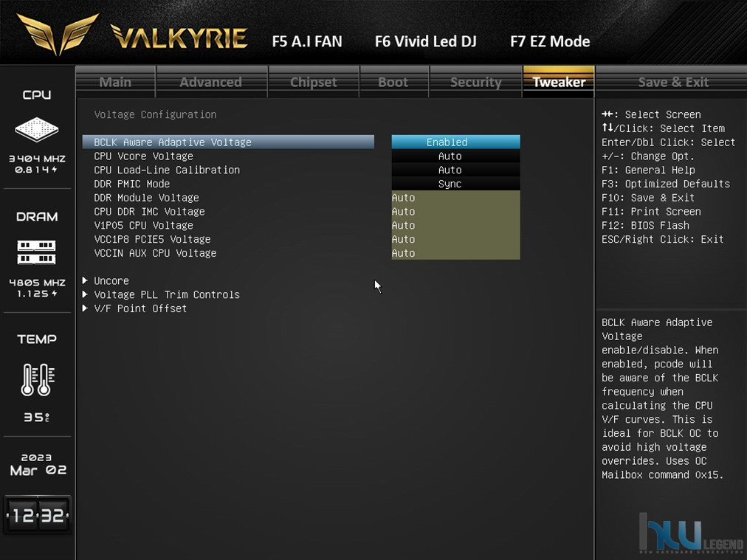The image size is (747, 560).
Task: Select DDR PMIC Mode label
Action: [131, 183]
